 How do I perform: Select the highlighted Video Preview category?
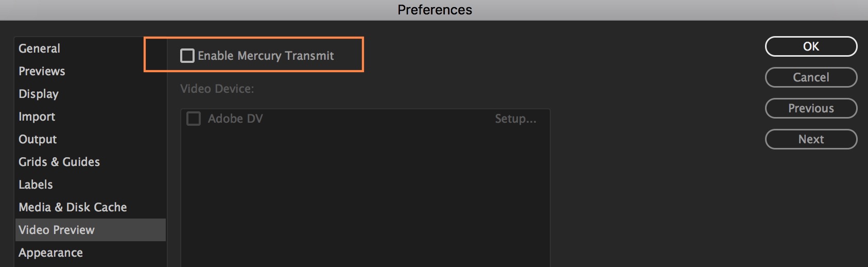(x=57, y=230)
